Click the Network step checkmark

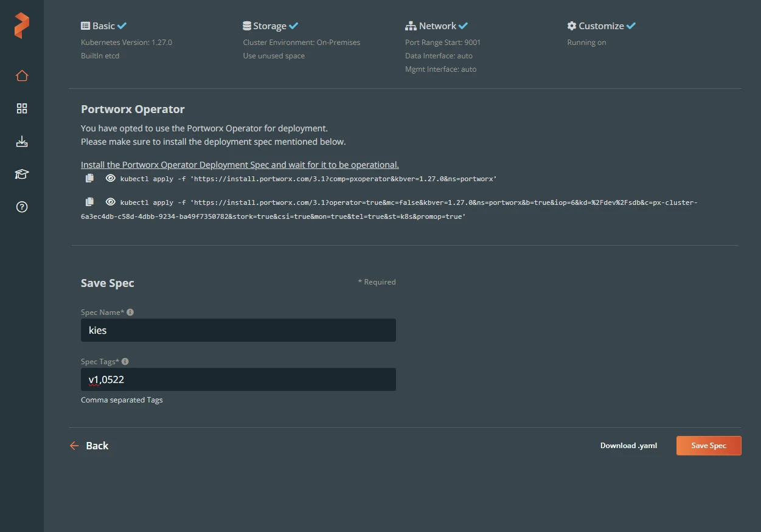tap(464, 26)
